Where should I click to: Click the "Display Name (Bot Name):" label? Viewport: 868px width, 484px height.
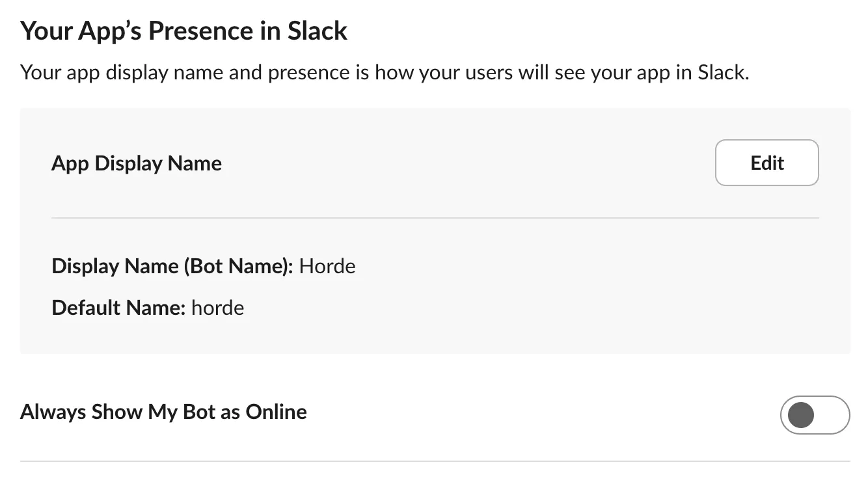point(172,266)
